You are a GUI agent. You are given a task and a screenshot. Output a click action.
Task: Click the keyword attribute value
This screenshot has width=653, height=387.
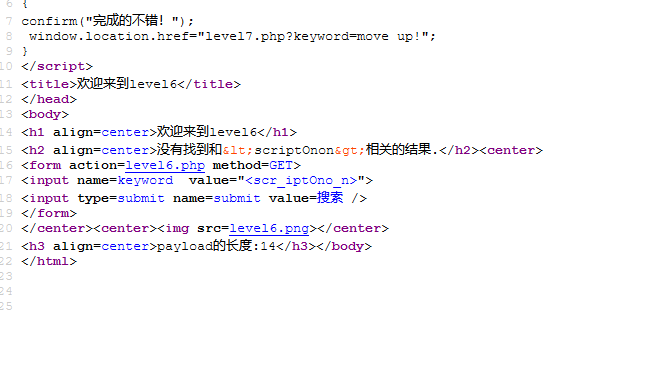point(145,180)
